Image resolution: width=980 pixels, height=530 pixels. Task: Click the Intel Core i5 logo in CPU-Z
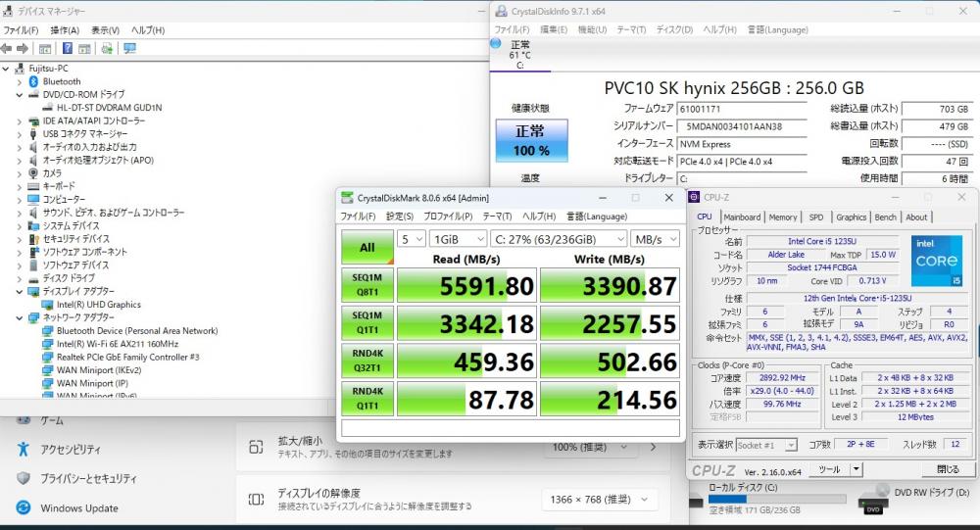pyautogui.click(x=938, y=259)
